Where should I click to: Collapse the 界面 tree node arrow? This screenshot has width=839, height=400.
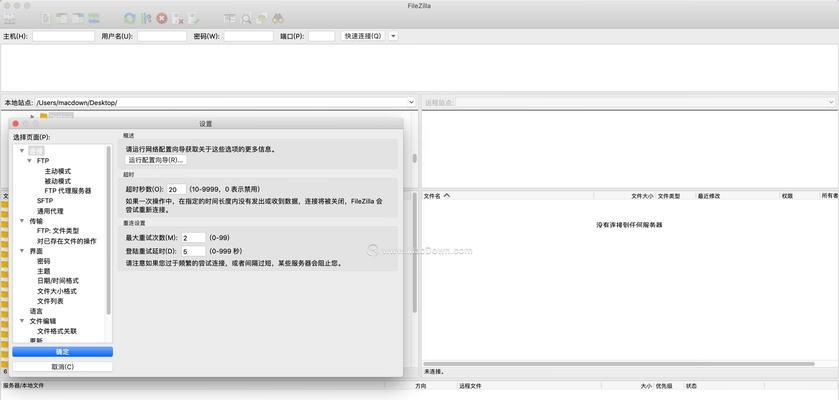pos(22,251)
